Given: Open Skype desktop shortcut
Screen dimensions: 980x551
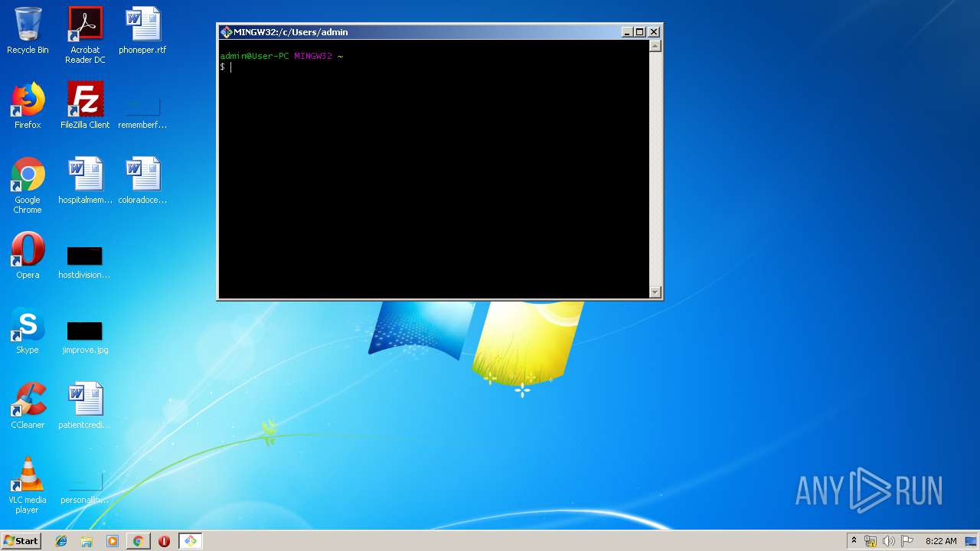Looking at the screenshot, I should pyautogui.click(x=28, y=331).
